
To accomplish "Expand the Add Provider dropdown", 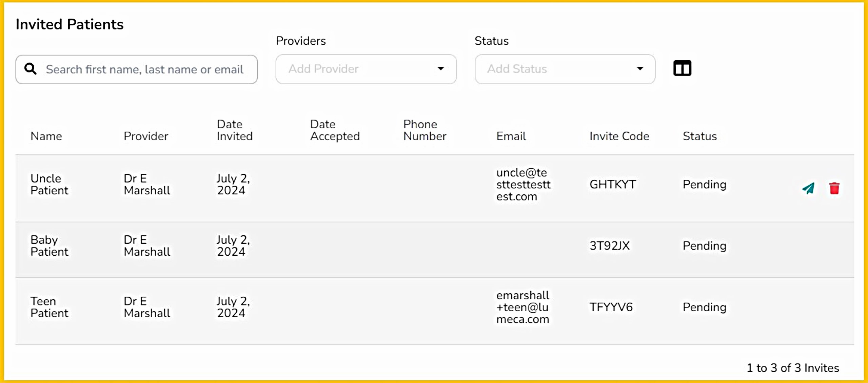I will (366, 69).
